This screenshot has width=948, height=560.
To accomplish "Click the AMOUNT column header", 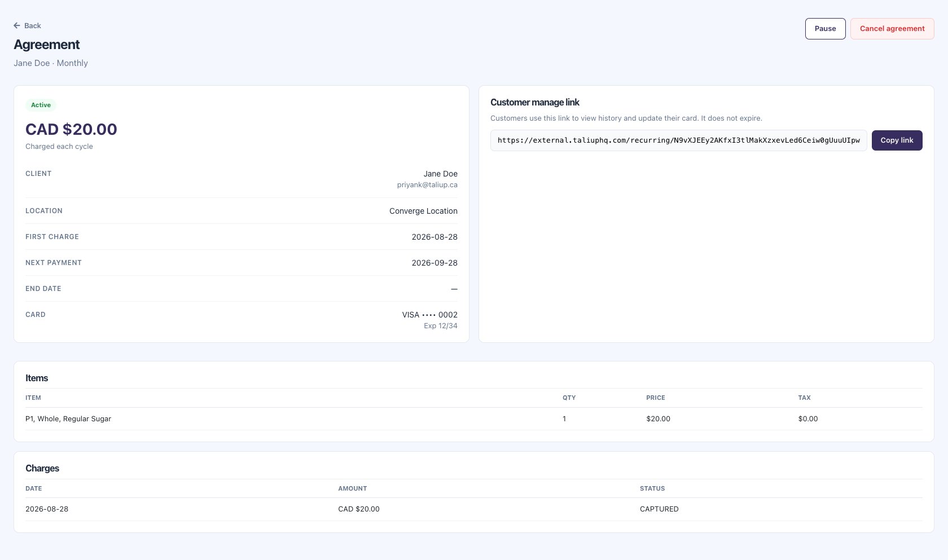I will (x=353, y=489).
